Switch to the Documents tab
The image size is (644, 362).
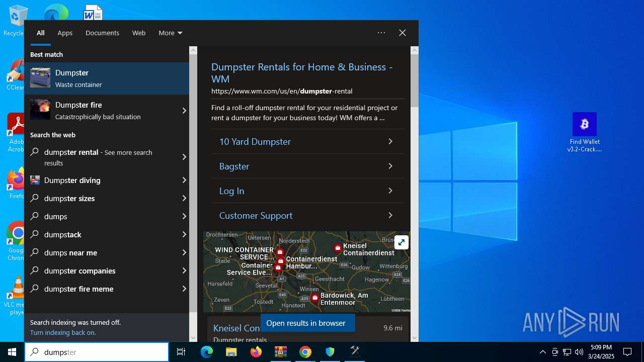pos(102,33)
